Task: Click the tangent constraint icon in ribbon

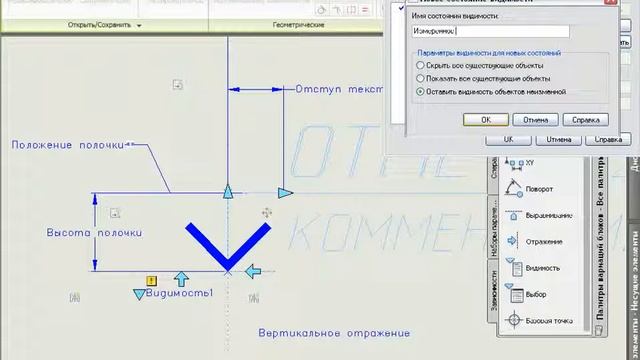Action: click(x=322, y=9)
